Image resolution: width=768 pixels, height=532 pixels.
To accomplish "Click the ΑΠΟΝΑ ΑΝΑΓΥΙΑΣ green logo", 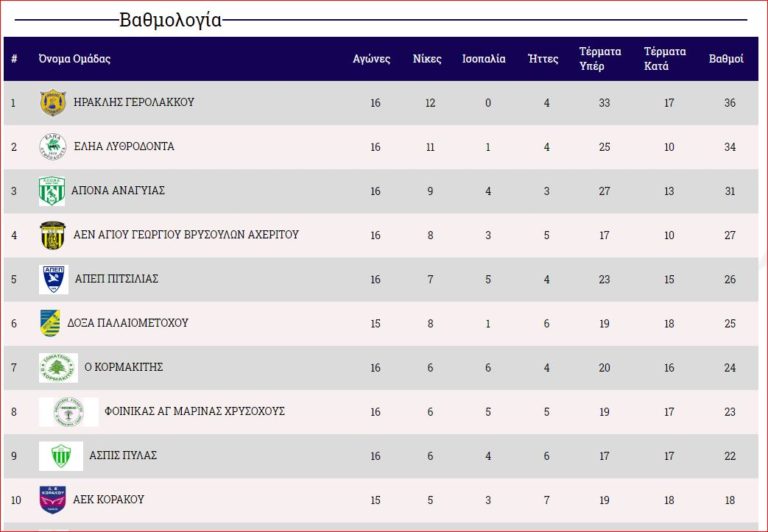I will pos(52,191).
